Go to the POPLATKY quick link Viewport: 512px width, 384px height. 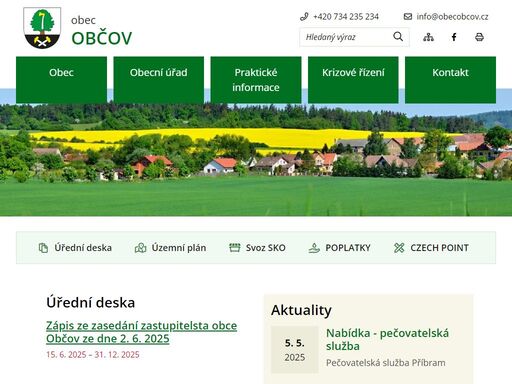click(x=348, y=248)
